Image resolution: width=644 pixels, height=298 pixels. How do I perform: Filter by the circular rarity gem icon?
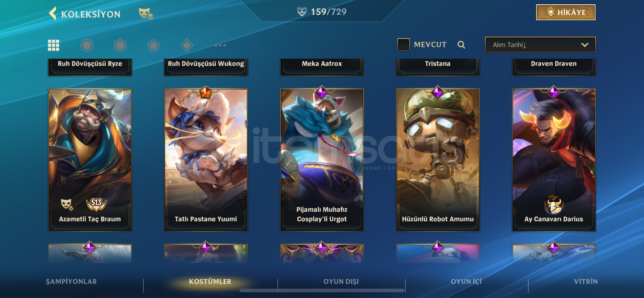point(87,45)
